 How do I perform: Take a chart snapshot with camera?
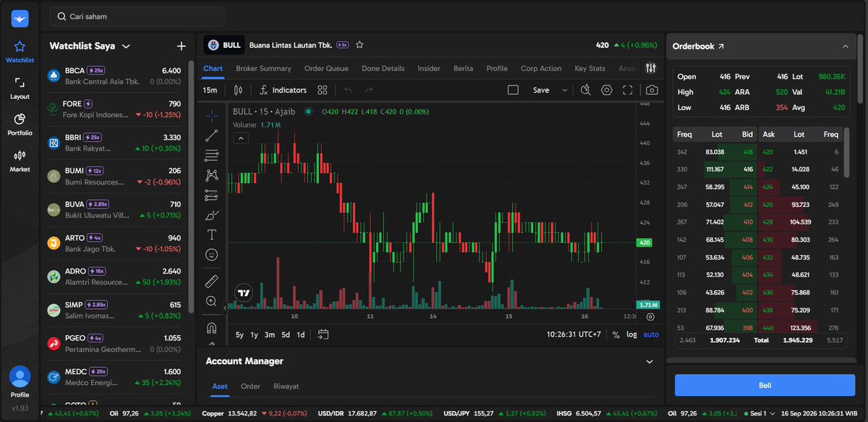point(652,90)
